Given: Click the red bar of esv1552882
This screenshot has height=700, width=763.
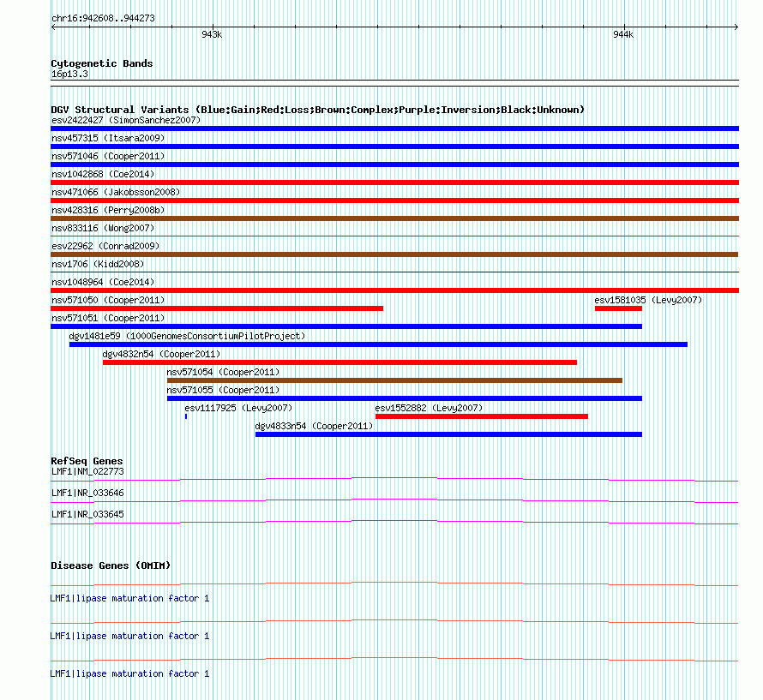Looking at the screenshot, I should [x=482, y=416].
